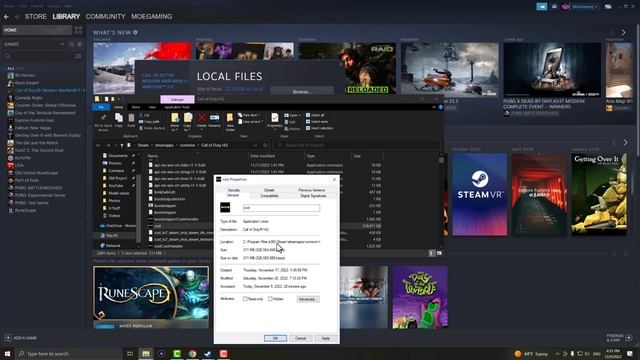Open the SteamVR tile in the library shelf

point(480,194)
